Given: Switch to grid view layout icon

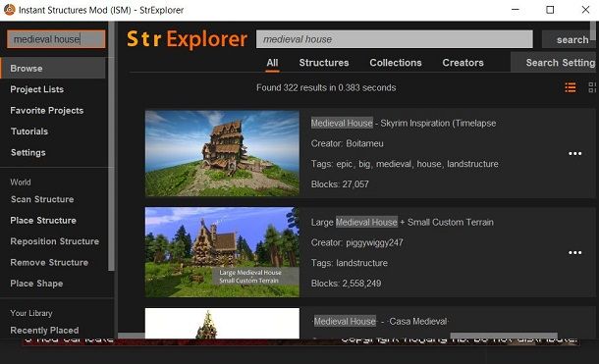Looking at the screenshot, I should coord(592,87).
